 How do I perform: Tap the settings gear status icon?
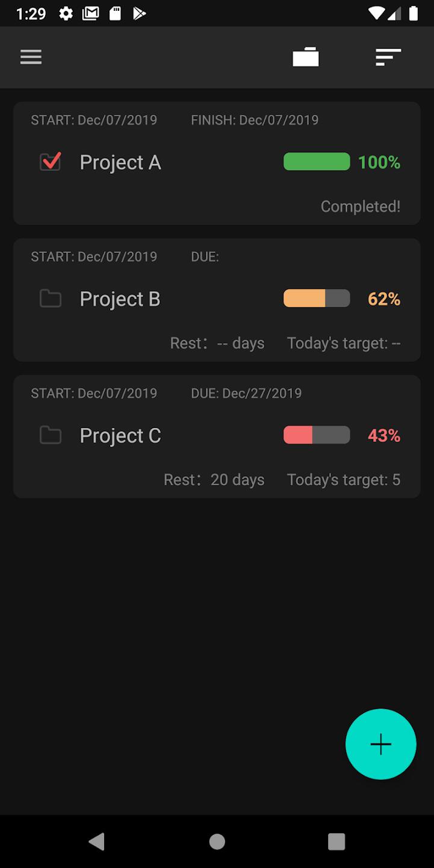point(66,13)
